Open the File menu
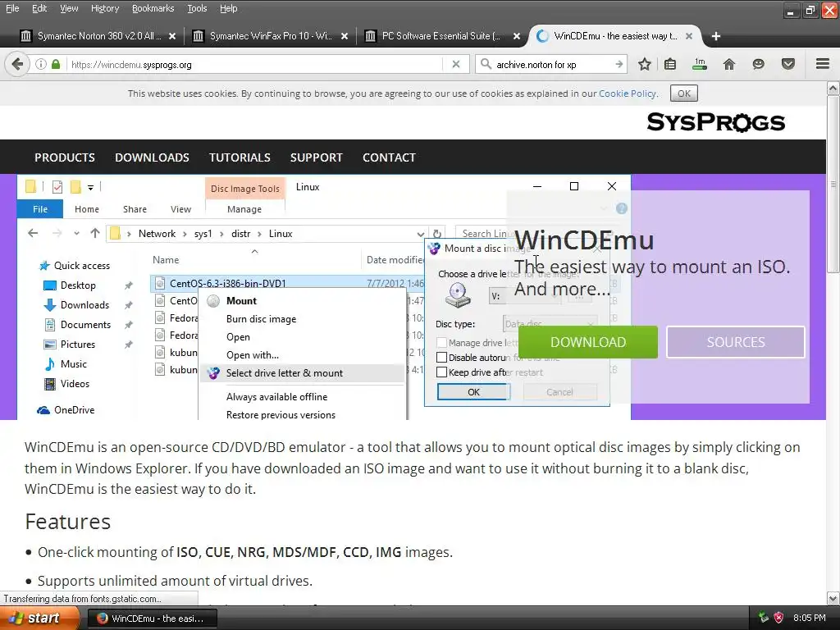The image size is (840, 630). click(x=12, y=8)
